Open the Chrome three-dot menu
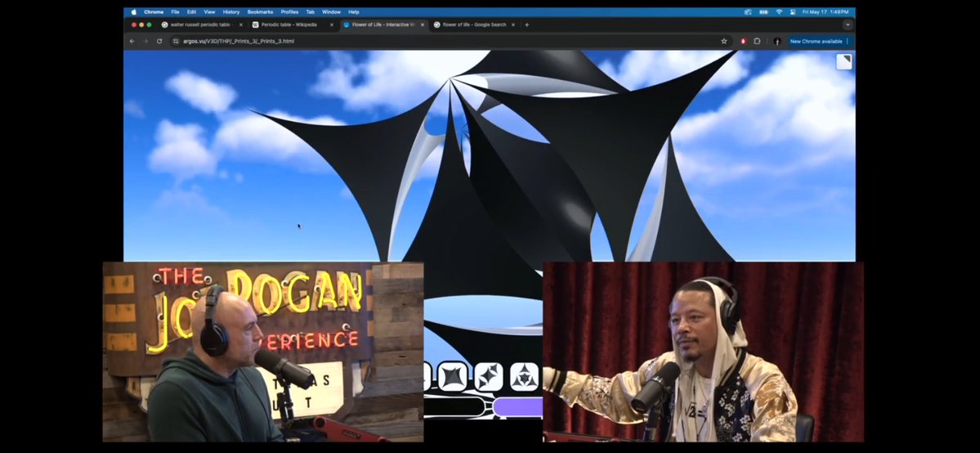This screenshot has height=453, width=980. 848,41
